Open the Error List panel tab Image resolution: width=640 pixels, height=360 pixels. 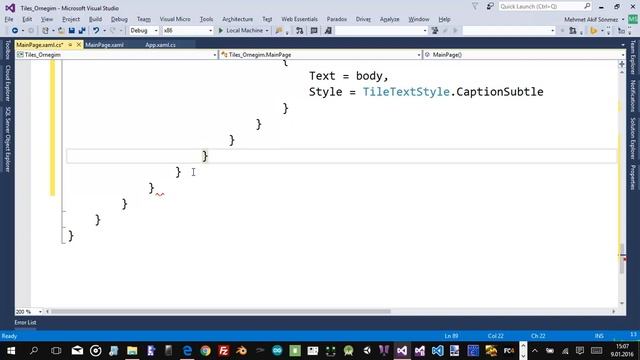pyautogui.click(x=25, y=322)
